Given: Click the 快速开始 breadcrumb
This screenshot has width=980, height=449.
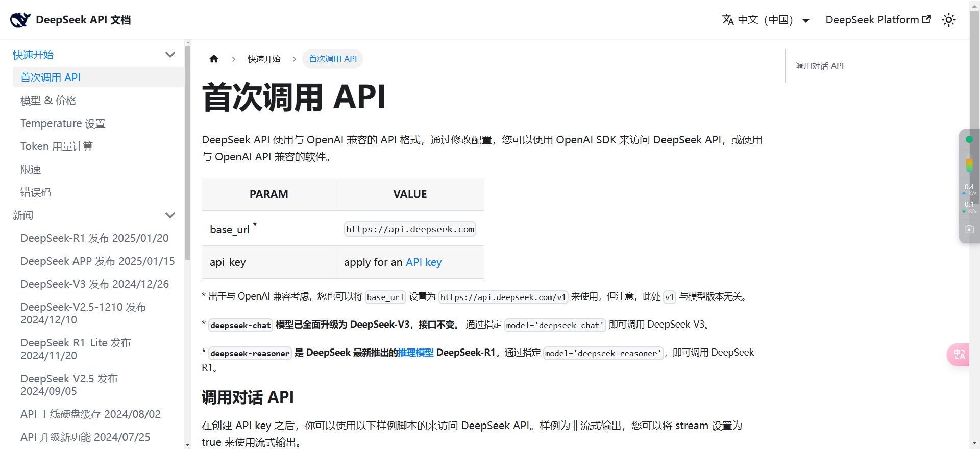Looking at the screenshot, I should click(x=264, y=59).
